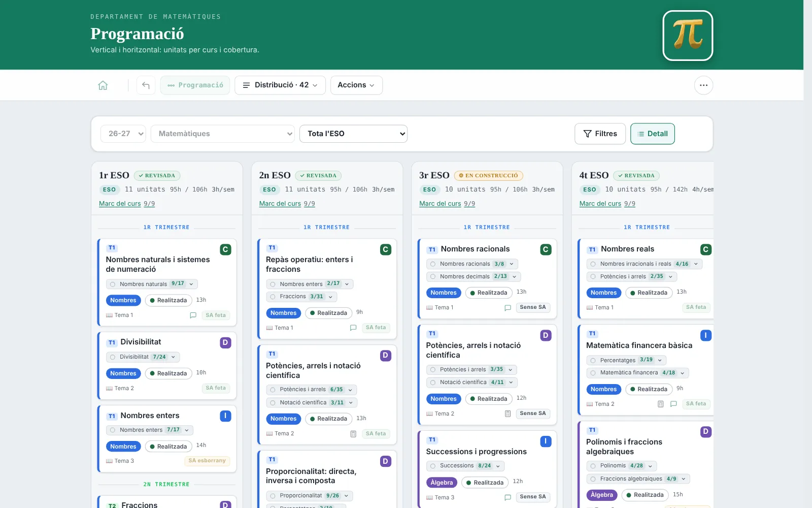The image size is (812, 508).
Task: Expand the Nombres racionals 3/8 chevron
Action: pos(512,264)
